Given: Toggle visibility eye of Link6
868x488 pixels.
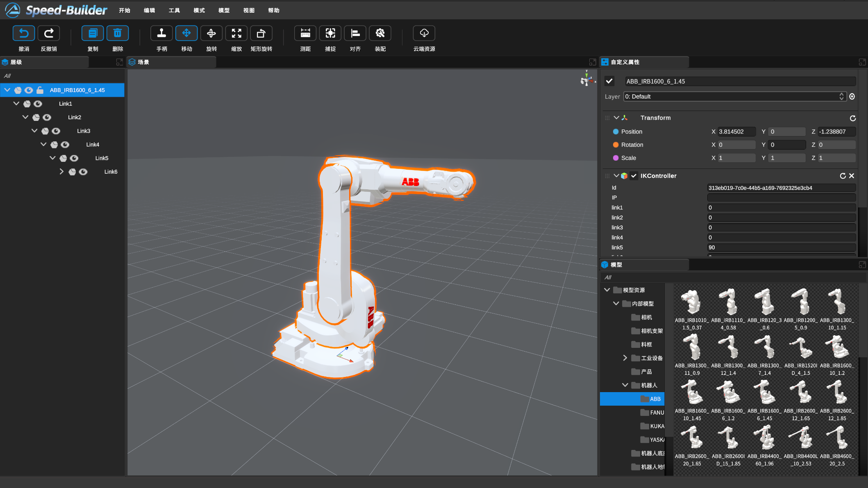Looking at the screenshot, I should (83, 172).
